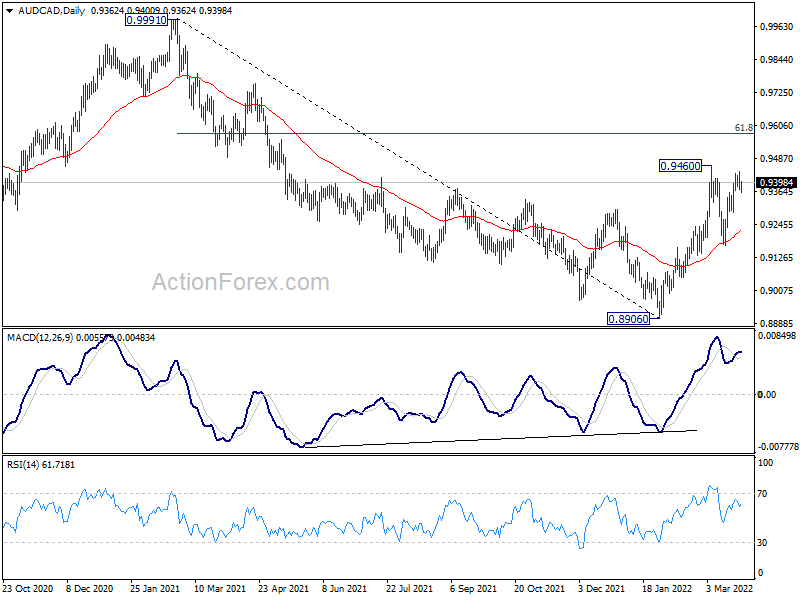Select the RSI 30 level label
This screenshot has width=800, height=600.
click(762, 543)
